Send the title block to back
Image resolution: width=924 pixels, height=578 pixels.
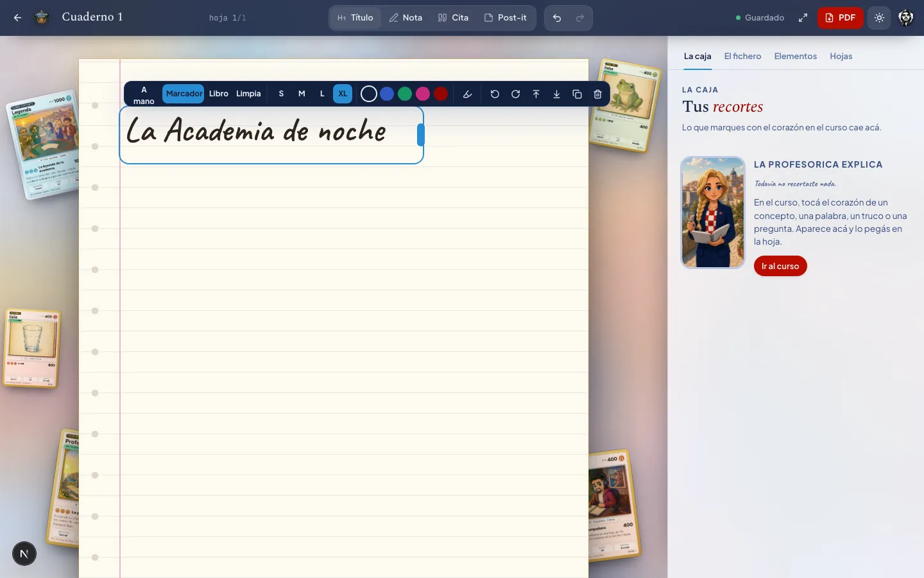click(556, 94)
